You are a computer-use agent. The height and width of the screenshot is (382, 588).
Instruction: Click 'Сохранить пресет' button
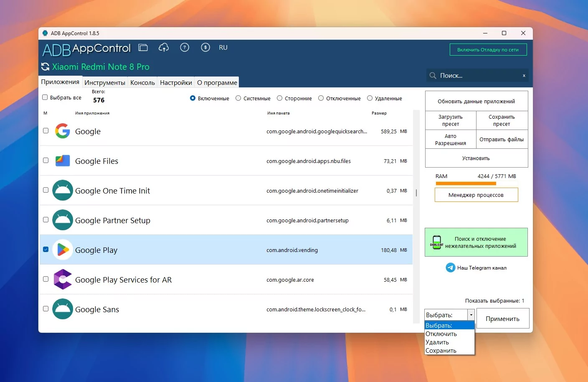tap(502, 120)
